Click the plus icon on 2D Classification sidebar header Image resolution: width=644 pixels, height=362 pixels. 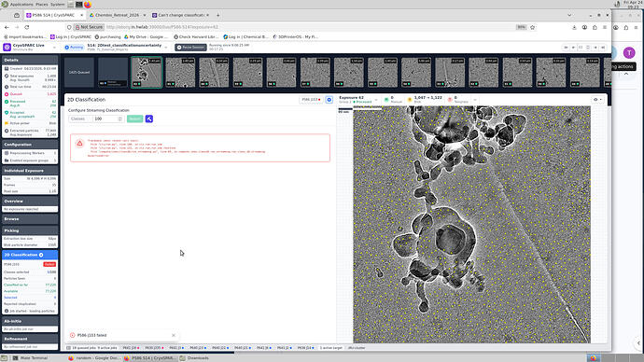tap(41, 255)
